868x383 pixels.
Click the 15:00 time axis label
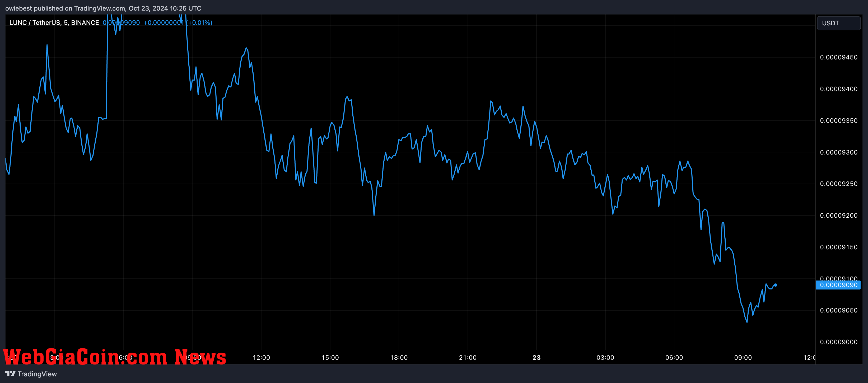pyautogui.click(x=330, y=357)
